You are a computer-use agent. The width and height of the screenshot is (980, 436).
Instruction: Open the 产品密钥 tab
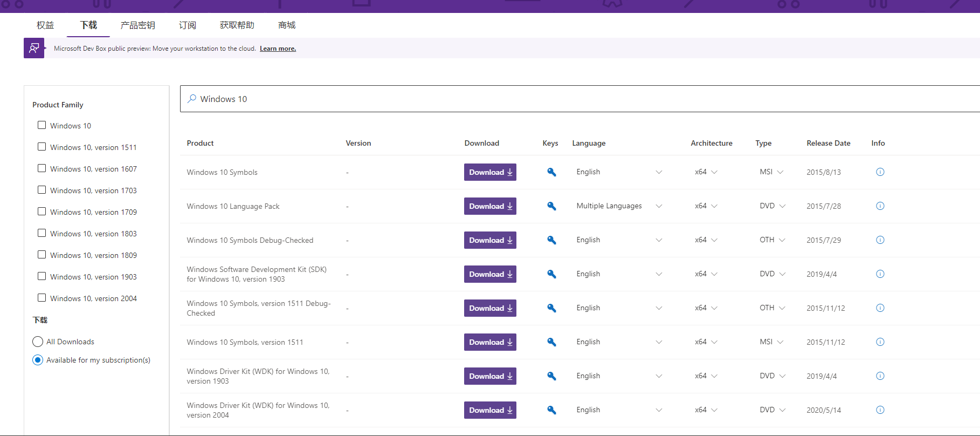coord(138,25)
